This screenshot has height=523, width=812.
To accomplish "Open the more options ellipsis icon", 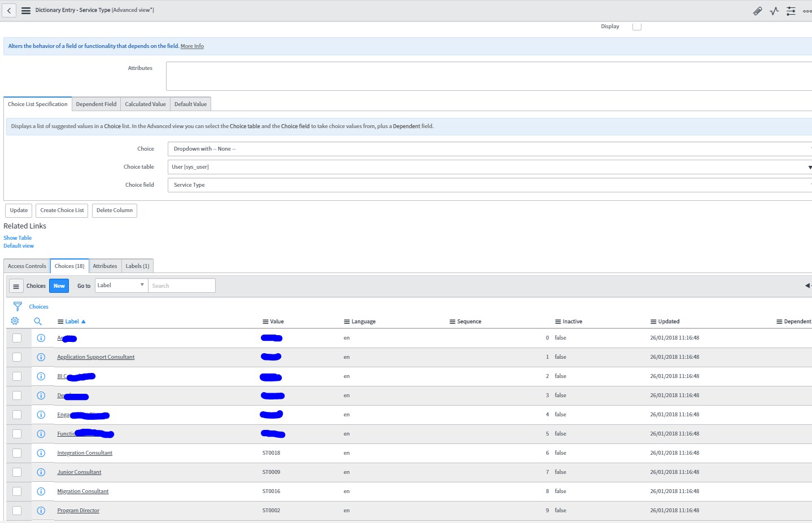I will pos(807,11).
